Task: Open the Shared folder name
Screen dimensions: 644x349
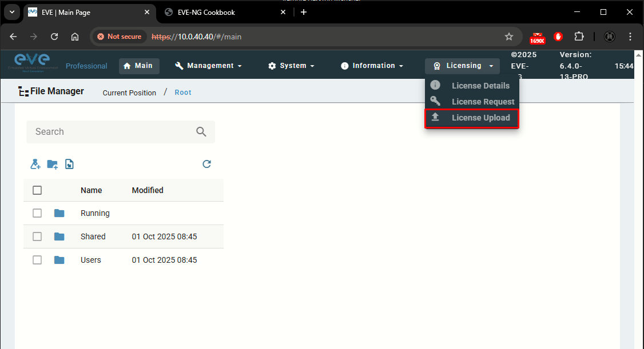Action: point(93,236)
